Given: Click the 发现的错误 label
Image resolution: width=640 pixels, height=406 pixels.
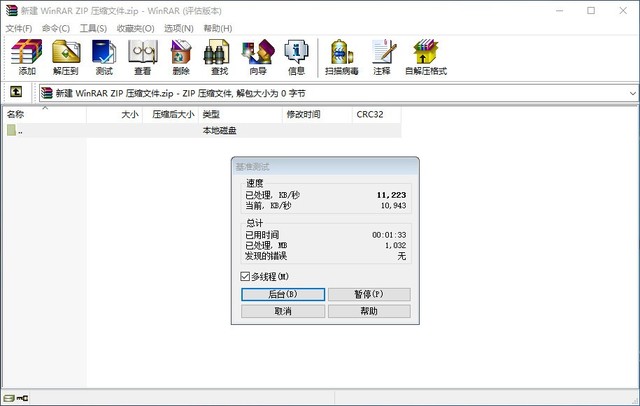Looking at the screenshot, I should [x=266, y=256].
